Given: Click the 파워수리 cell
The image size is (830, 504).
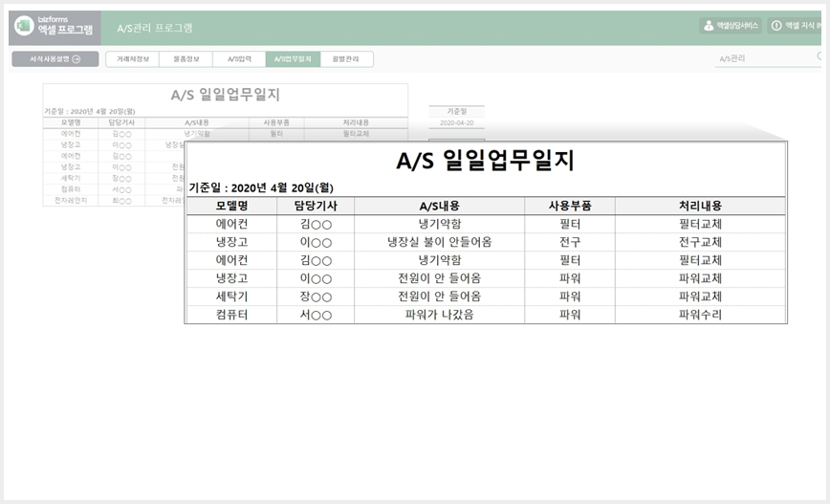Looking at the screenshot, I should pos(700,315).
